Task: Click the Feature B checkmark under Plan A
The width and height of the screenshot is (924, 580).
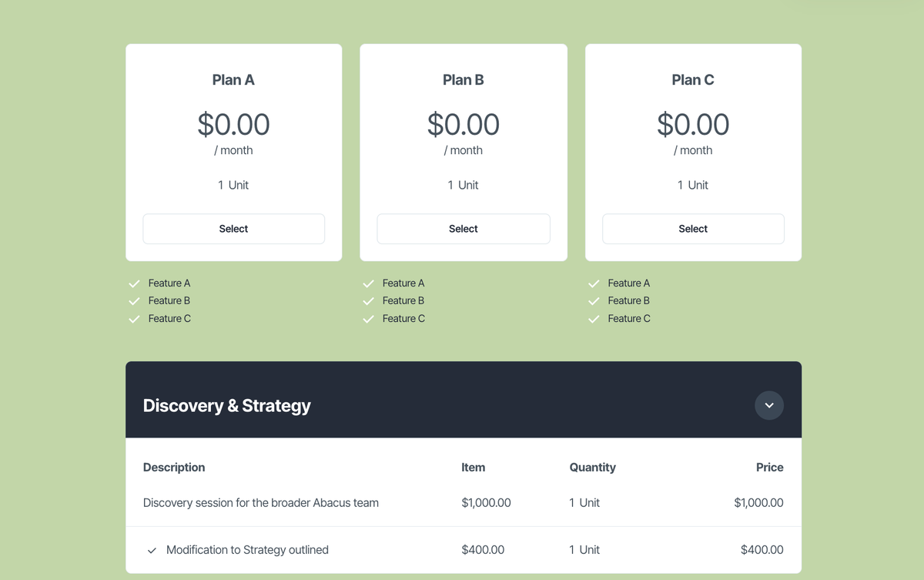Action: (134, 300)
